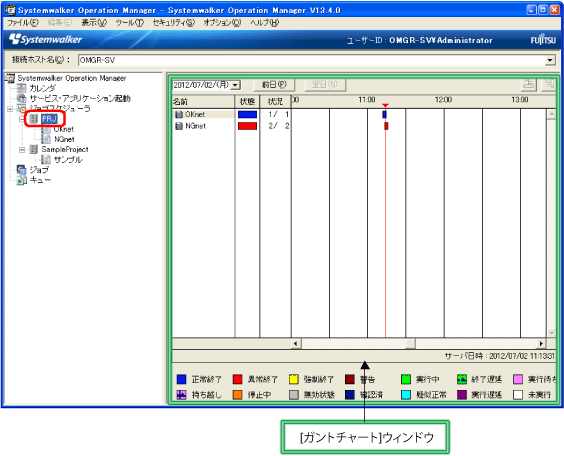This screenshot has width=564, height=456.
Task: Select the サンプル tree label
Action: [x=68, y=159]
